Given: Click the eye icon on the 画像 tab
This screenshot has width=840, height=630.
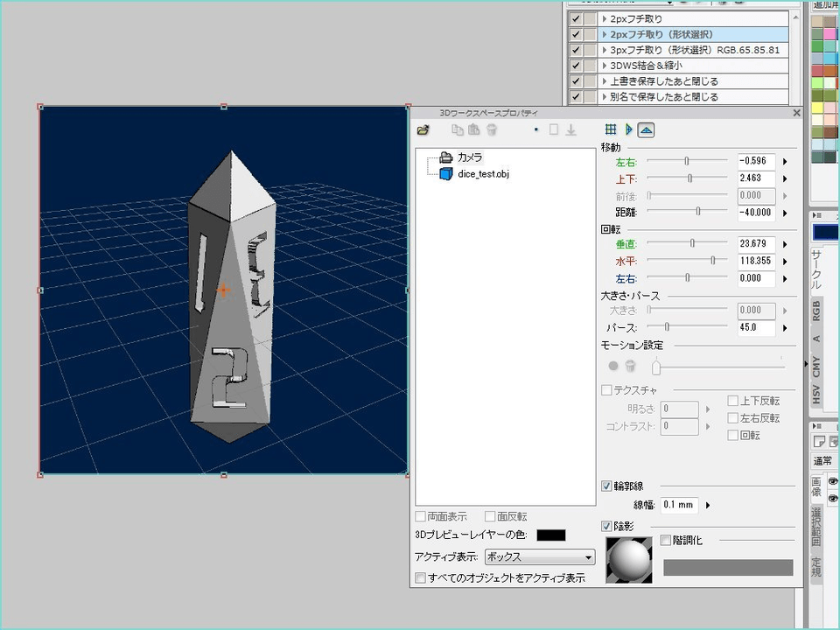Looking at the screenshot, I should point(833,481).
